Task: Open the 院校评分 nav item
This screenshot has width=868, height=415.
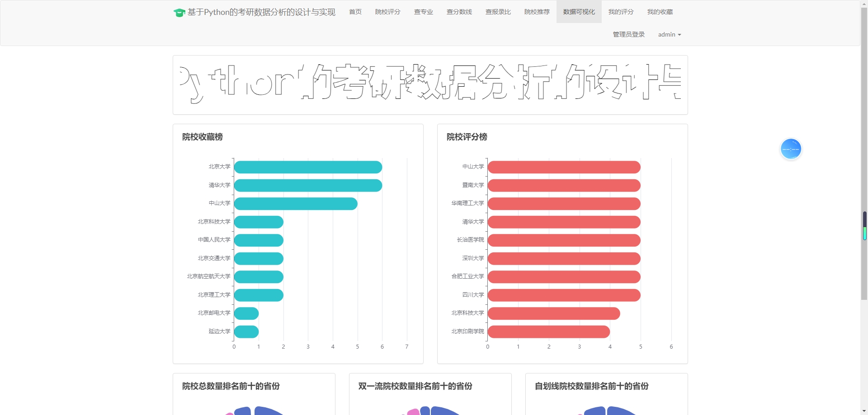Action: point(388,12)
